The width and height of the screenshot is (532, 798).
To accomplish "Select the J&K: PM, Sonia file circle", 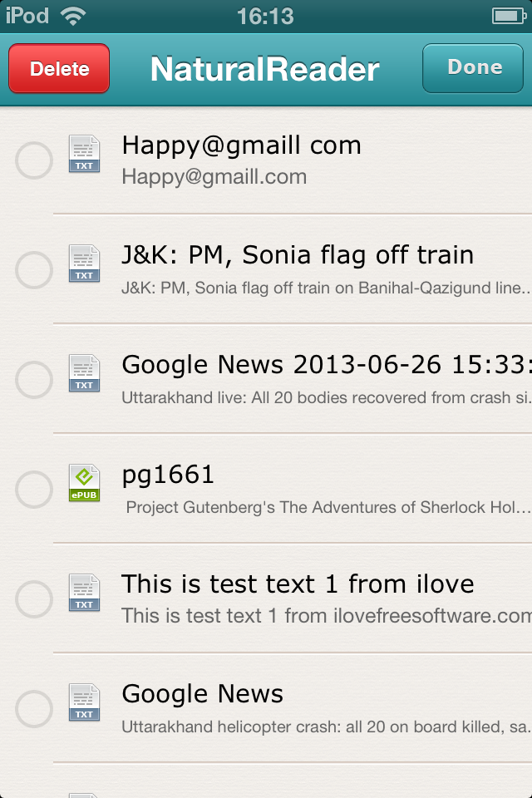I will pos(34,269).
